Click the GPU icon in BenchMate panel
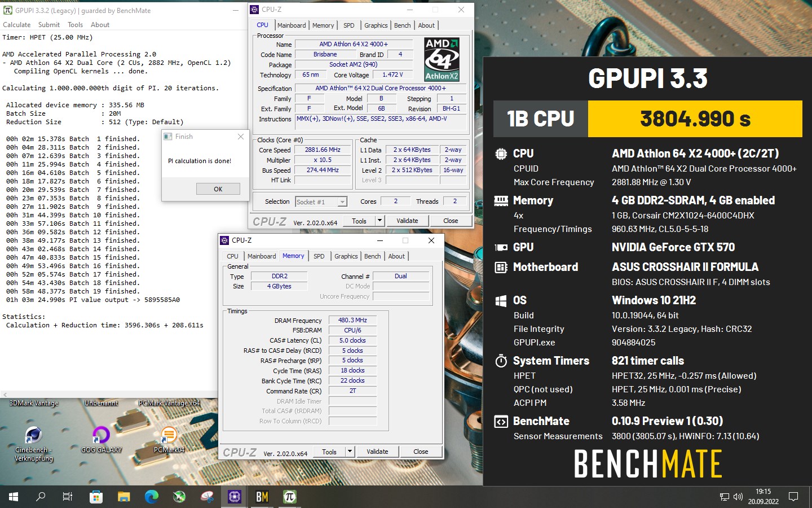812x508 pixels. [x=501, y=247]
